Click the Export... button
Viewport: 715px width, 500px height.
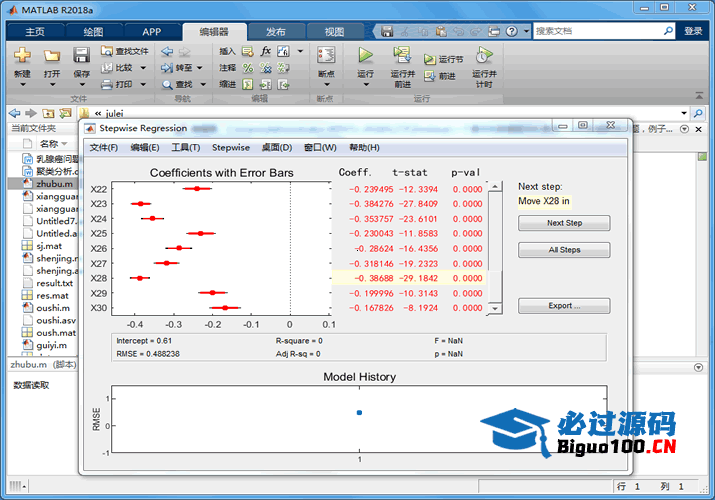coord(564,306)
